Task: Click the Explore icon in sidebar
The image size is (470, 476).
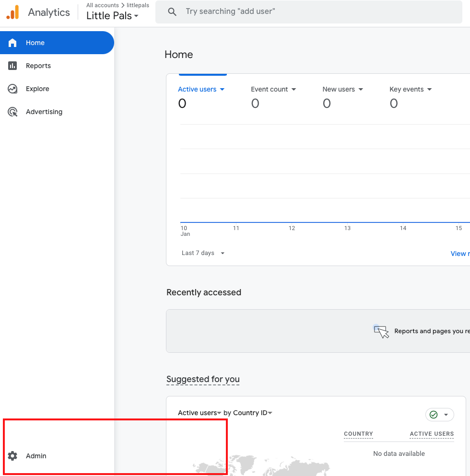Action: (12, 89)
